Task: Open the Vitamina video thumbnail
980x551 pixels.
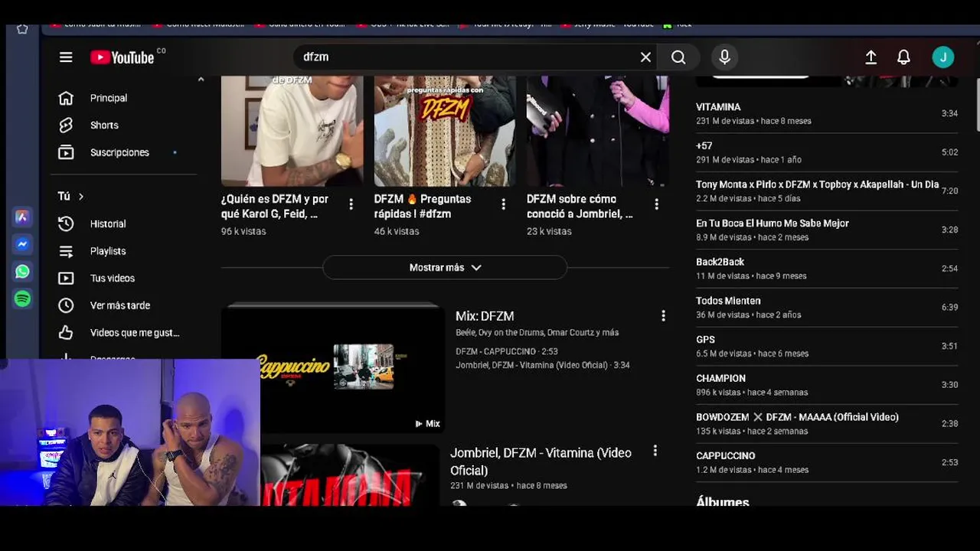Action: [350, 475]
